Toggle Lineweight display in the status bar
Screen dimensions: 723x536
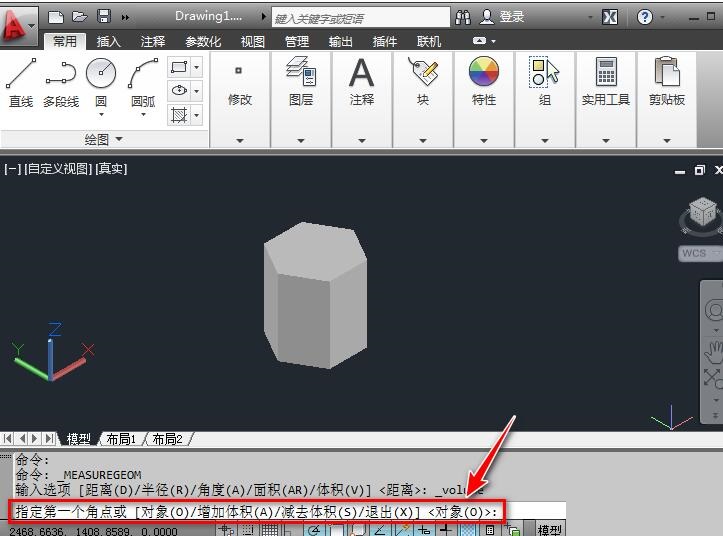446,530
